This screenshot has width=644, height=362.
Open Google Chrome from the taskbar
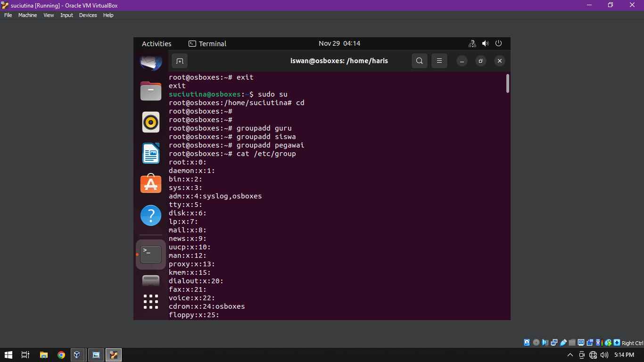point(61,355)
